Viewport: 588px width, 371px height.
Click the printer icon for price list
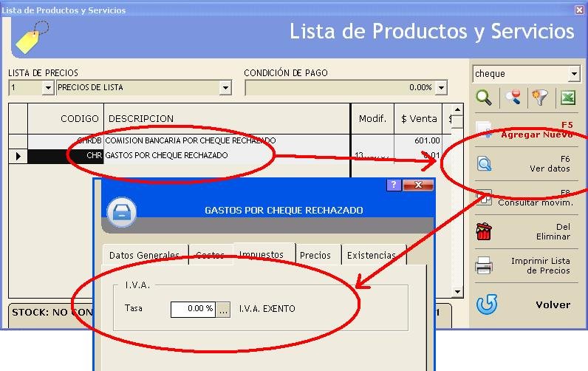click(x=484, y=265)
